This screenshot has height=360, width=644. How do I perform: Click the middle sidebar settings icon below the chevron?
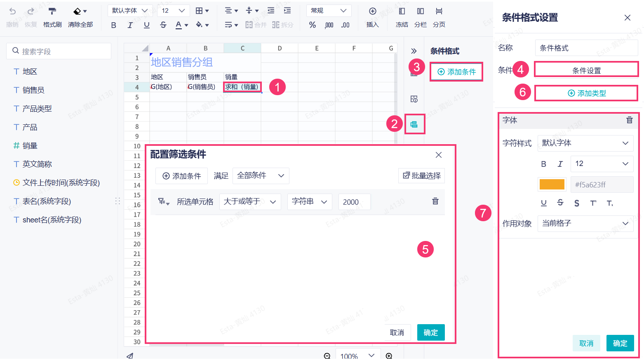[x=414, y=99]
